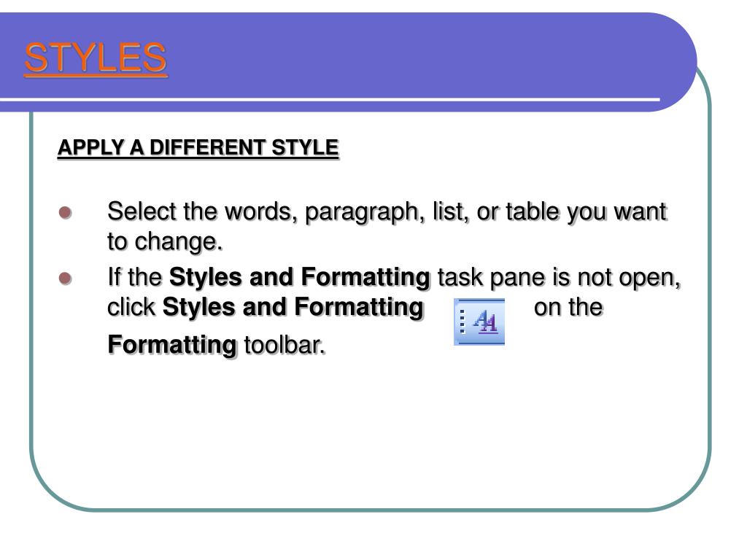Click the words 'If the'
This screenshot has height=560, width=747.
(x=135, y=277)
